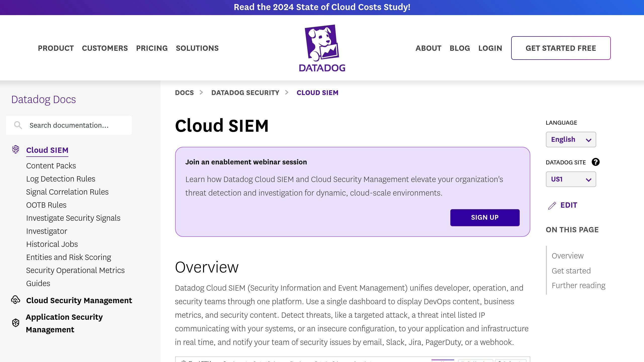Expand Cloud Security Management section

79,300
